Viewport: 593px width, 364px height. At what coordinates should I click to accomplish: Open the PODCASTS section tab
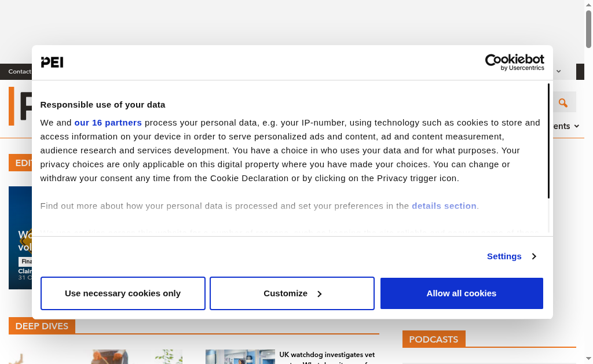(434, 339)
